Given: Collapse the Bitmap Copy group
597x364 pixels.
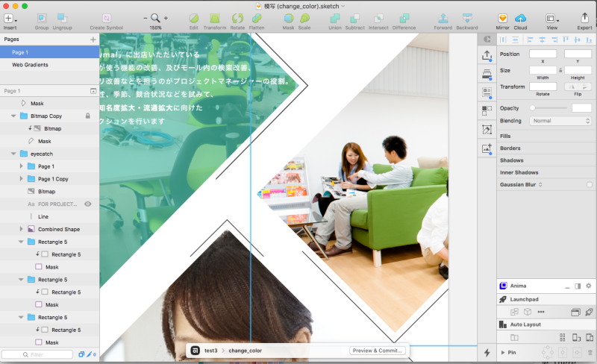Looking at the screenshot, I should (x=13, y=116).
